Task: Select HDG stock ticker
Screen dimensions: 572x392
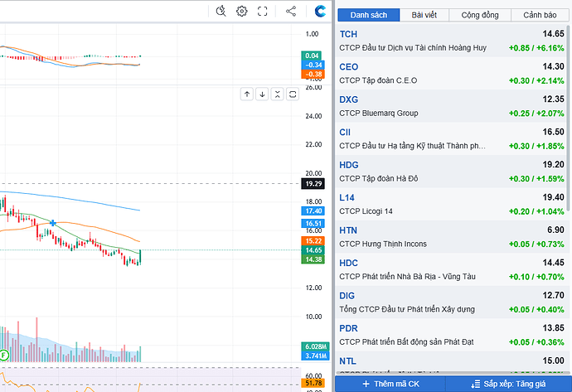Action: point(349,165)
